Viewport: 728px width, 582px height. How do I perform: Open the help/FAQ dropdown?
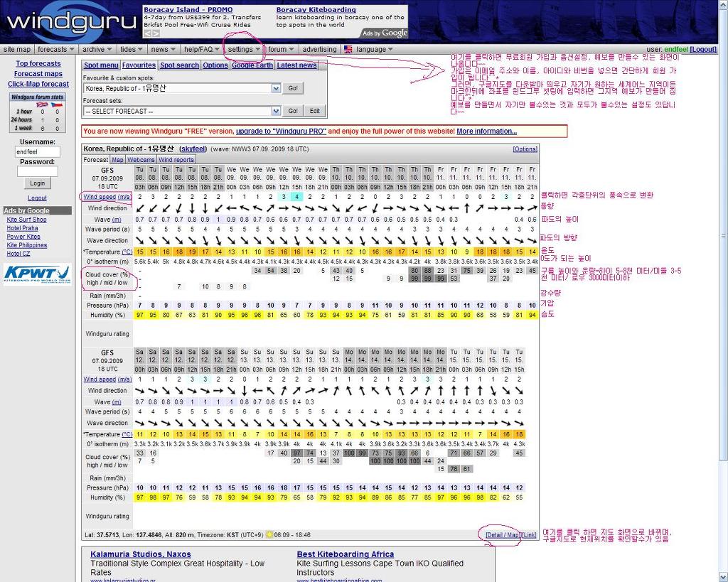[x=201, y=49]
